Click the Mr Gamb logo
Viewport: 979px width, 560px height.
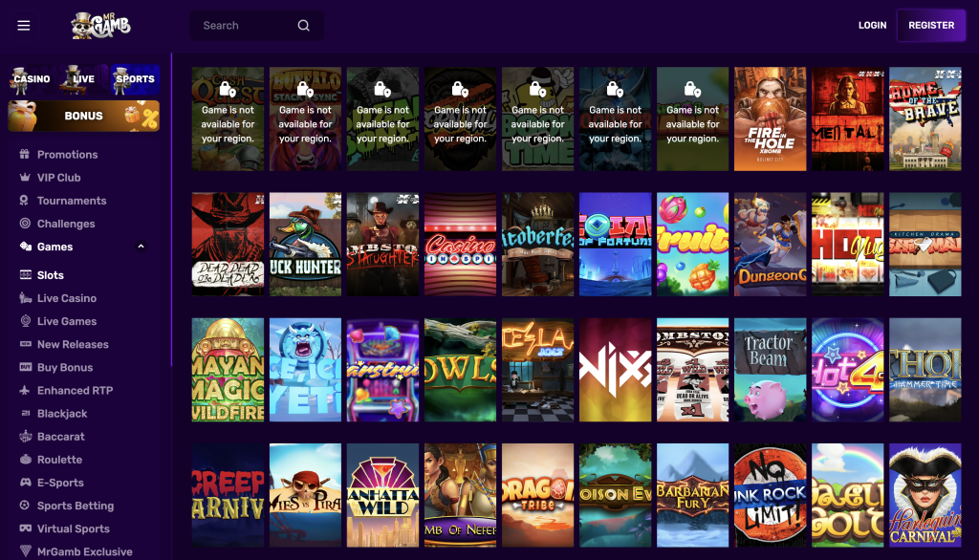tap(98, 25)
